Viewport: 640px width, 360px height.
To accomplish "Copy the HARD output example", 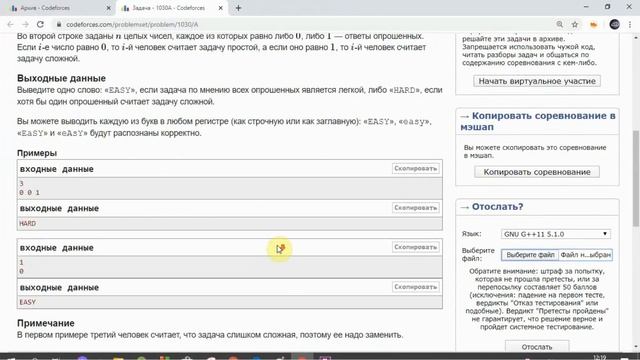I will (416, 208).
